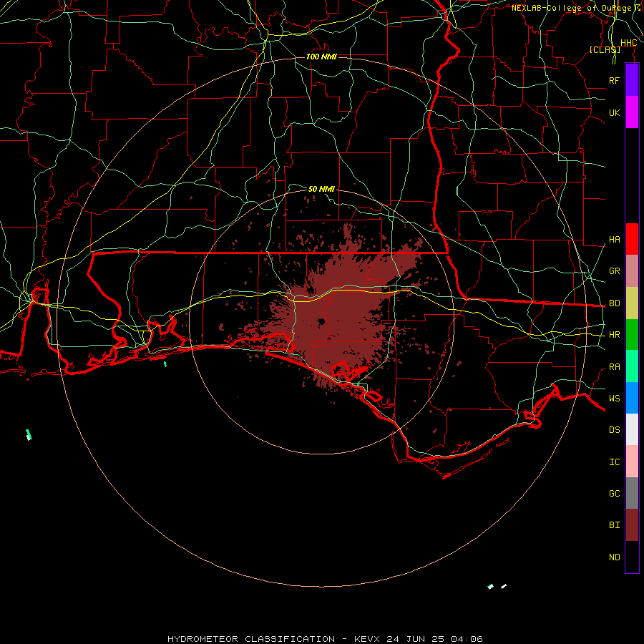
Task: Click the black radar site dot in echo
Action: tap(321, 321)
